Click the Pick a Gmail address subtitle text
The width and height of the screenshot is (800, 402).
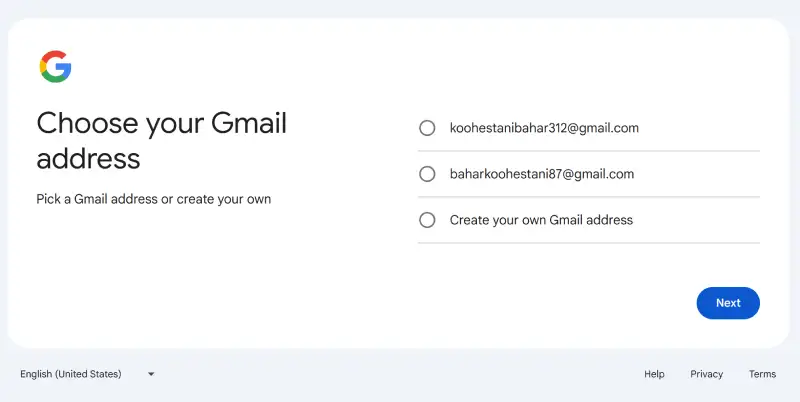[153, 199]
